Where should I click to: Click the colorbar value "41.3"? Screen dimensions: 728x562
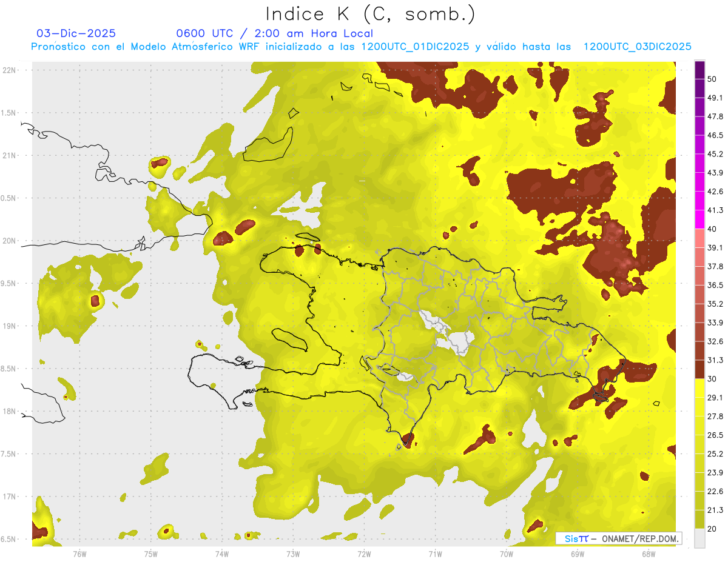pyautogui.click(x=715, y=210)
